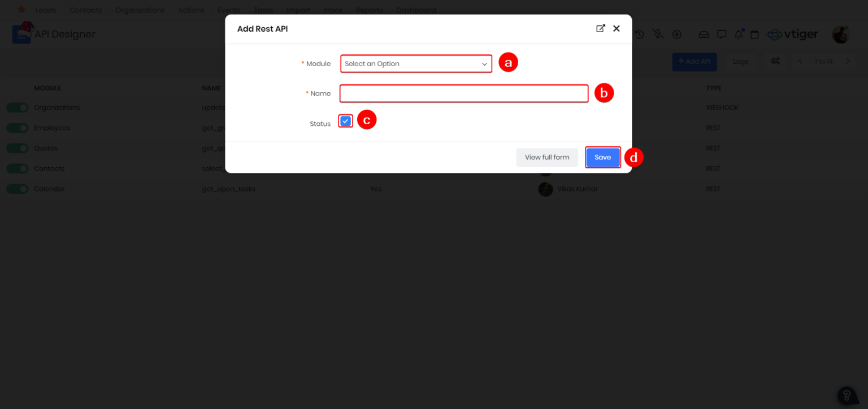Open the chat messages icon

pos(722,34)
